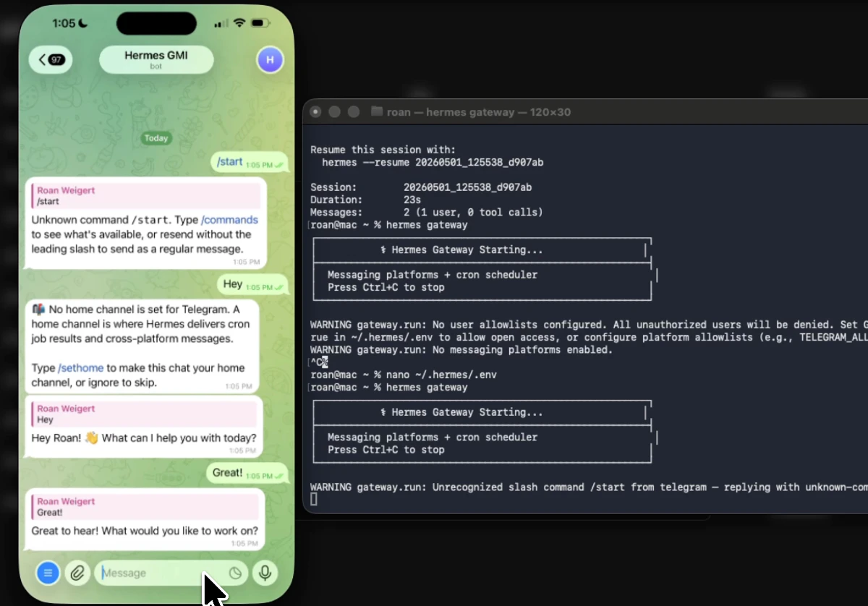The width and height of the screenshot is (868, 606).
Task: Tap the sent /start command bubble
Action: 250,162
